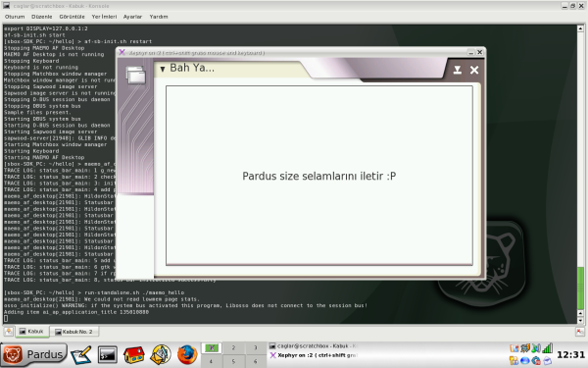Open the Oturum menu
588x368 pixels.
tap(15, 17)
